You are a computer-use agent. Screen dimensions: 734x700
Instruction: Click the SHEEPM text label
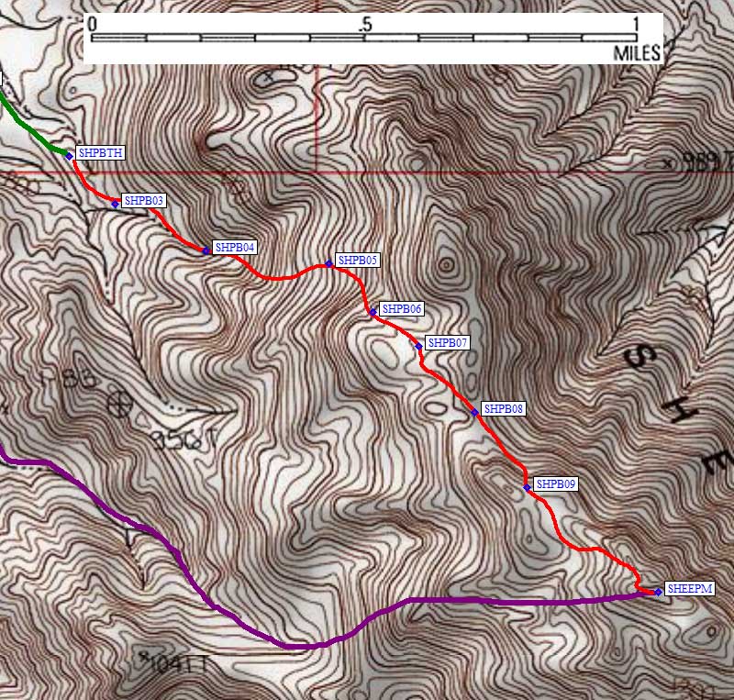[x=690, y=589]
